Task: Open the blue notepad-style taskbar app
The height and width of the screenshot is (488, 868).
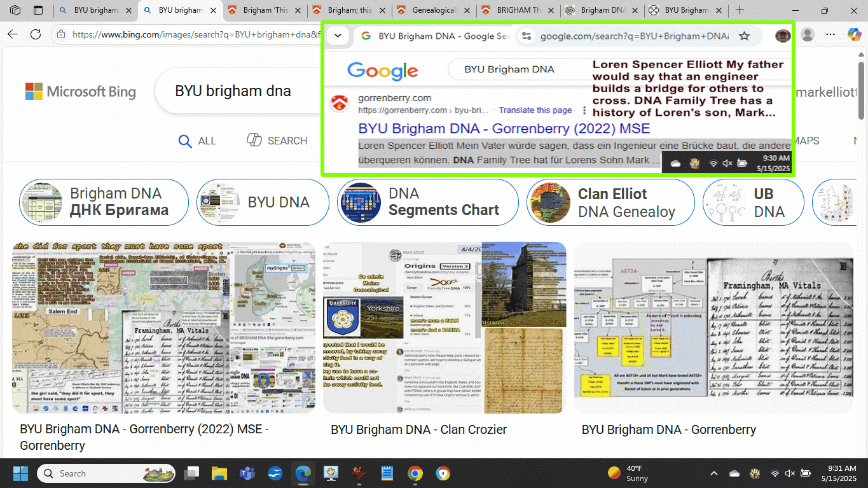Action: 387,473
